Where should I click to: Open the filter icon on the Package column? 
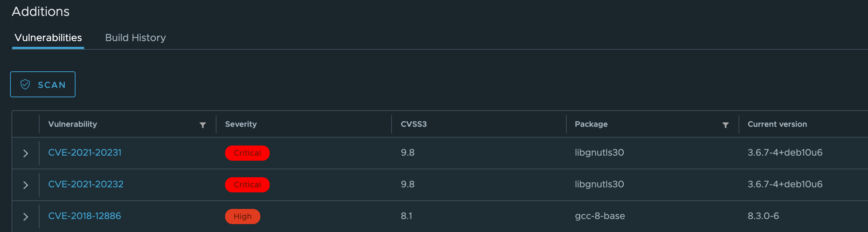click(726, 125)
